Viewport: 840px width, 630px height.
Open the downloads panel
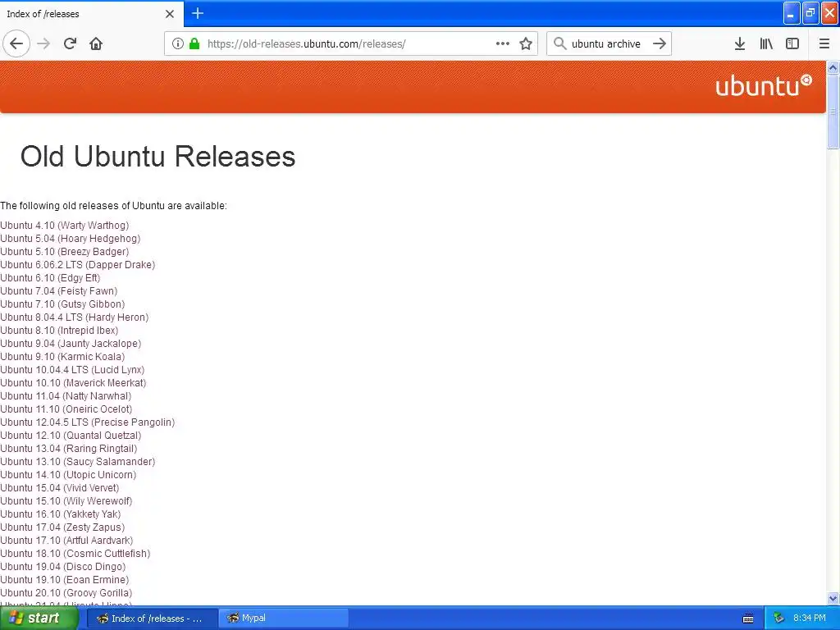(740, 43)
